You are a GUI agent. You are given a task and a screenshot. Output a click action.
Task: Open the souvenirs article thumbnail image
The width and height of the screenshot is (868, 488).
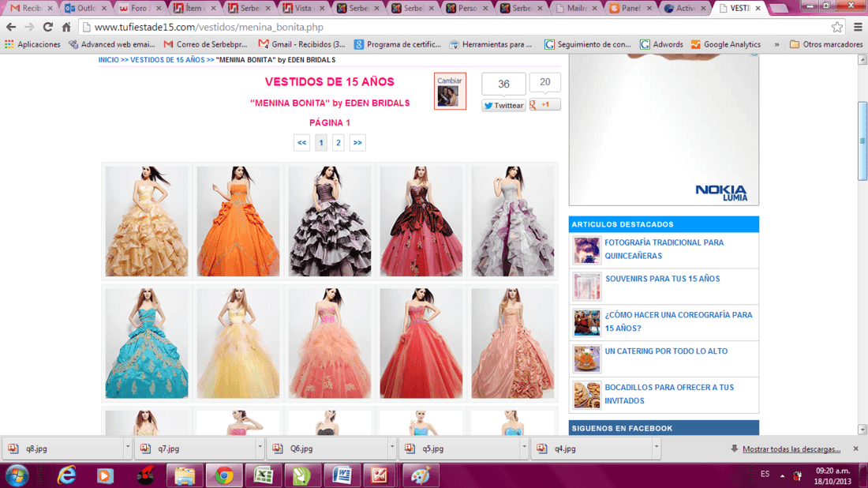pos(587,287)
